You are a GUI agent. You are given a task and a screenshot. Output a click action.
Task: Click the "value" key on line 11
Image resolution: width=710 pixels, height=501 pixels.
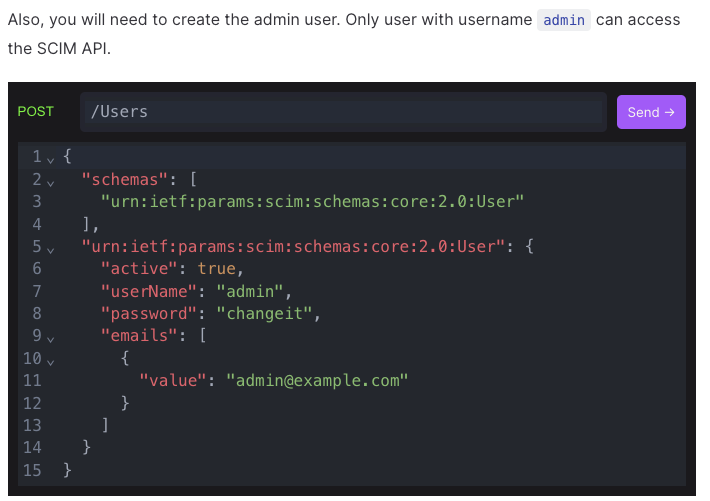tap(173, 381)
